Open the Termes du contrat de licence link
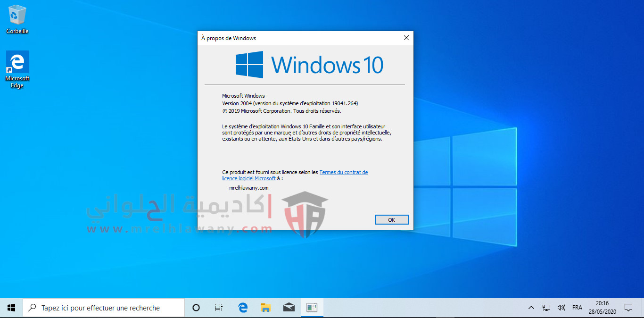 tap(343, 173)
